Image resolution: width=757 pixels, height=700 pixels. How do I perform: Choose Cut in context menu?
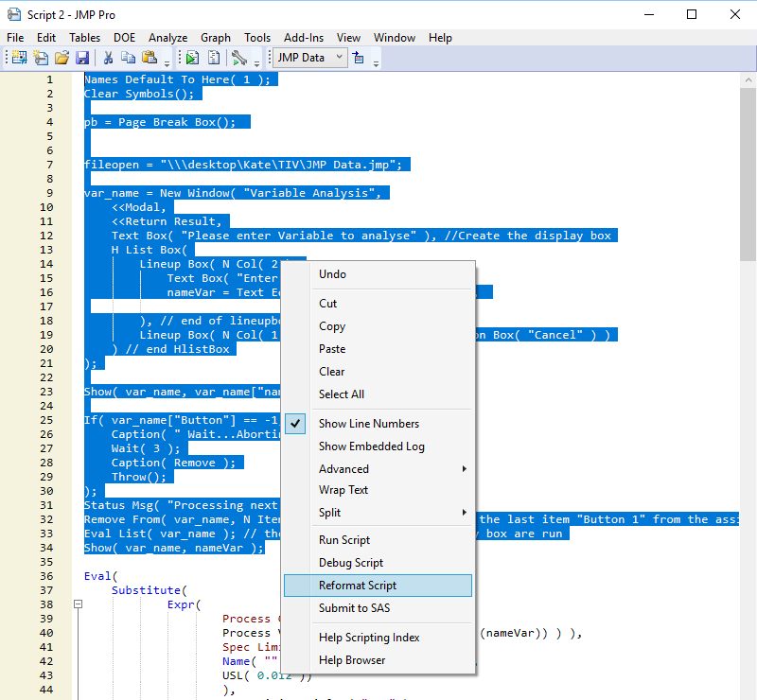(x=378, y=303)
